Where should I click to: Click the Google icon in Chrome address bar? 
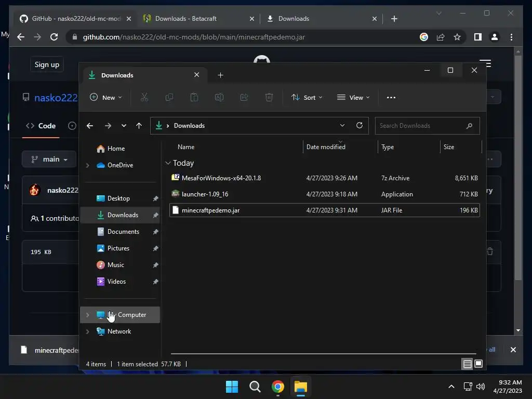pos(424,37)
